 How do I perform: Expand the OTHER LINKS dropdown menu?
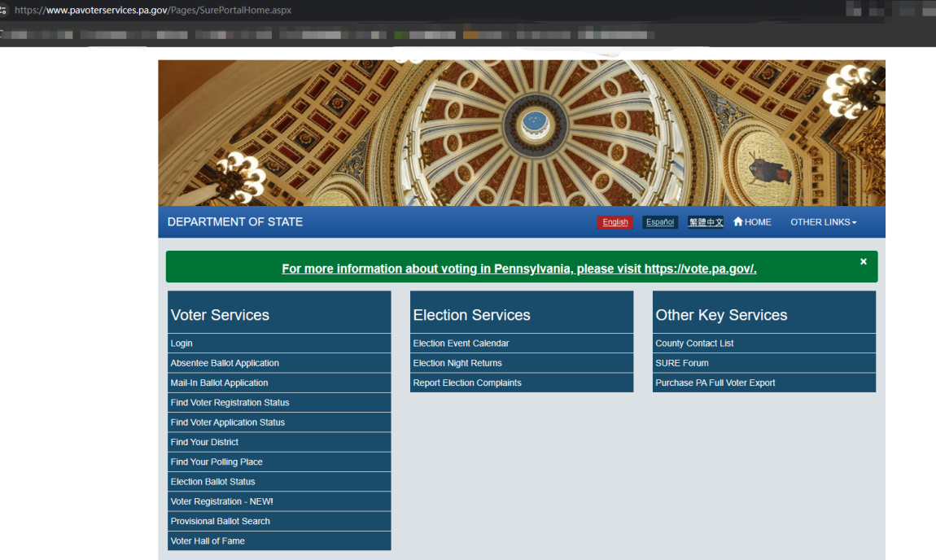[x=823, y=222]
